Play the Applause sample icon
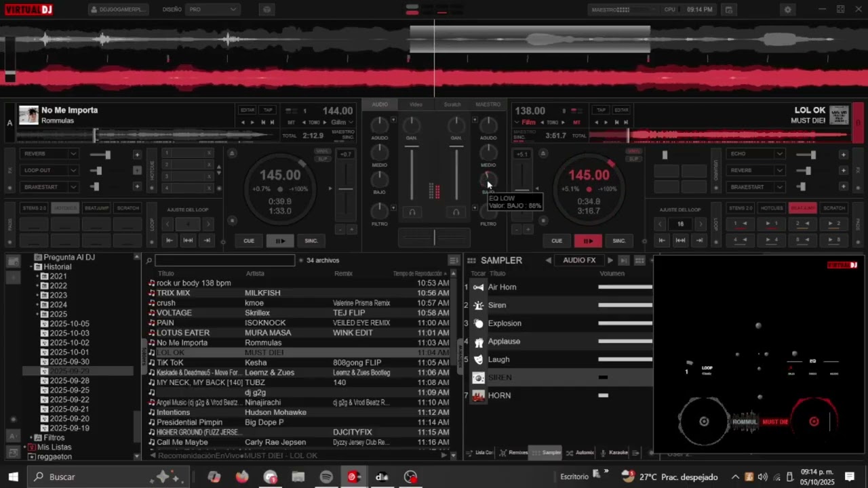Viewport: 868px width, 488px height. coord(479,342)
